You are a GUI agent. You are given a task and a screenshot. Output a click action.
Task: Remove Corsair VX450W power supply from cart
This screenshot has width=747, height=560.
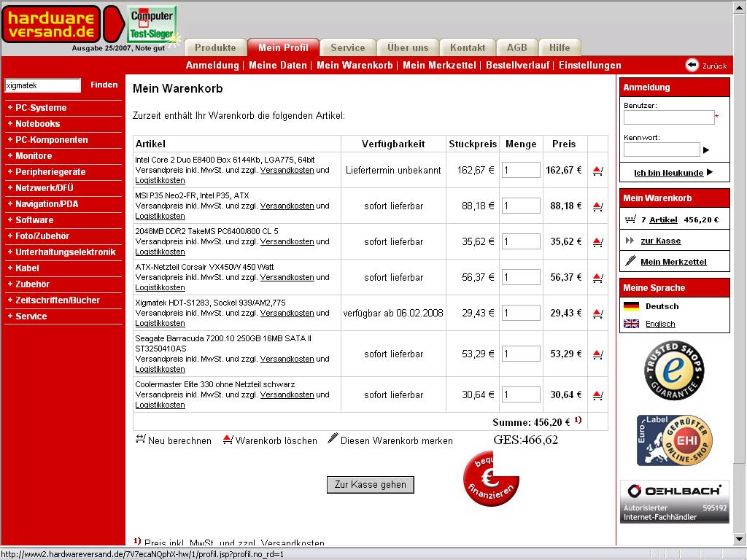click(598, 278)
